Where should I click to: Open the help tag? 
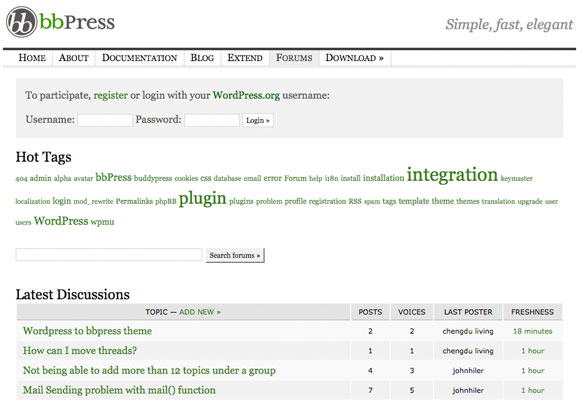316,178
